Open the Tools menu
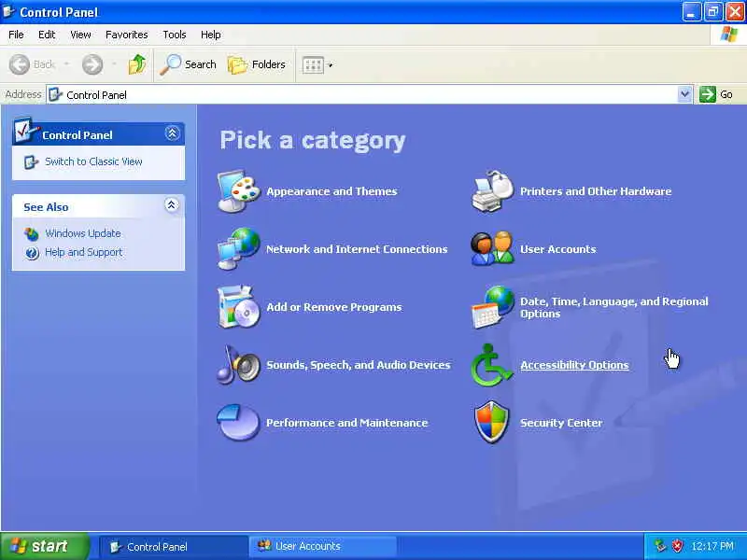747x560 pixels. pyautogui.click(x=175, y=35)
